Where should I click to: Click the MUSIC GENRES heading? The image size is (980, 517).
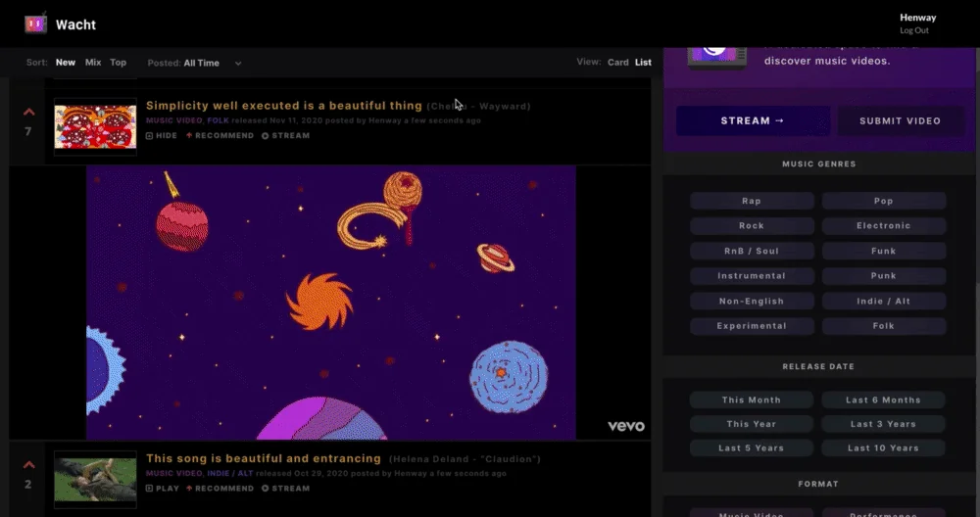click(818, 164)
